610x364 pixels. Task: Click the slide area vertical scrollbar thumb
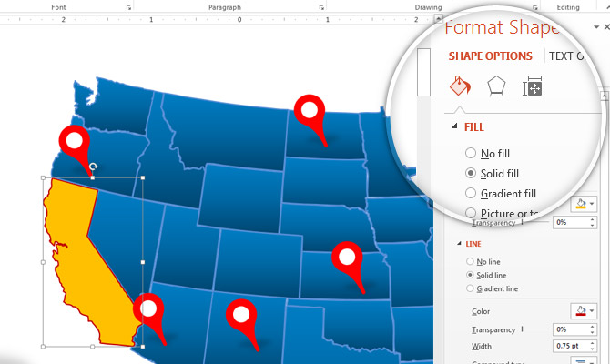(423, 72)
